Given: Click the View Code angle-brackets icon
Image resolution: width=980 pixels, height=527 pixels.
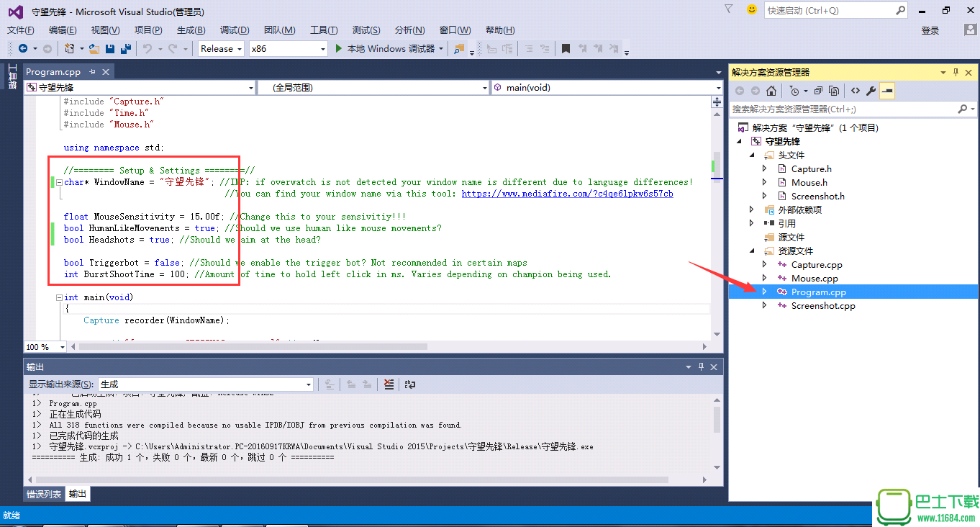Looking at the screenshot, I should [855, 91].
